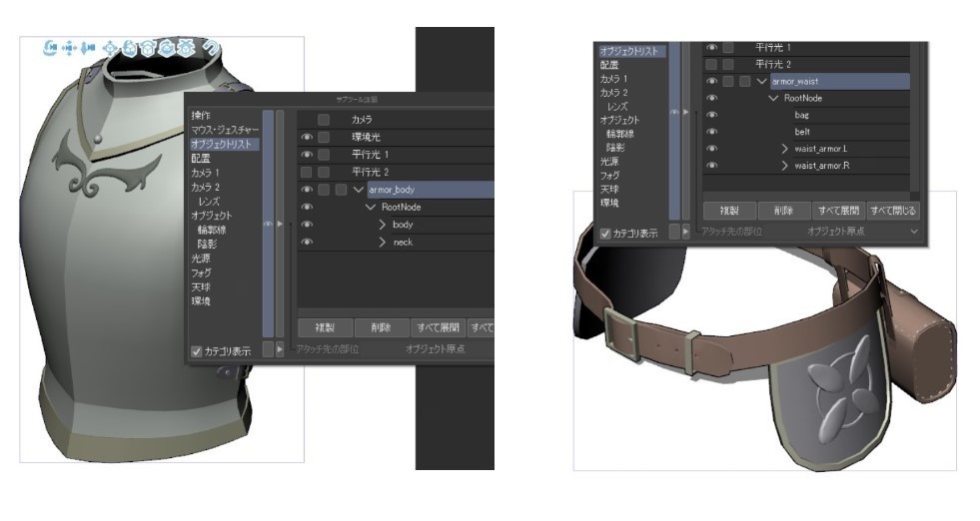The width and height of the screenshot is (980, 521).
Task: Click 複製 button in left panel
Action: click(325, 327)
